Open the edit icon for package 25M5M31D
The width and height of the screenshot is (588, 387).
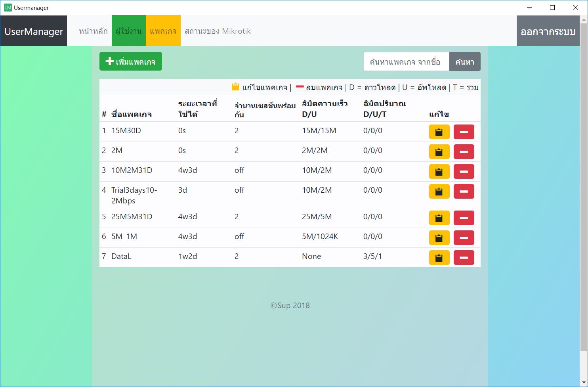tap(439, 218)
